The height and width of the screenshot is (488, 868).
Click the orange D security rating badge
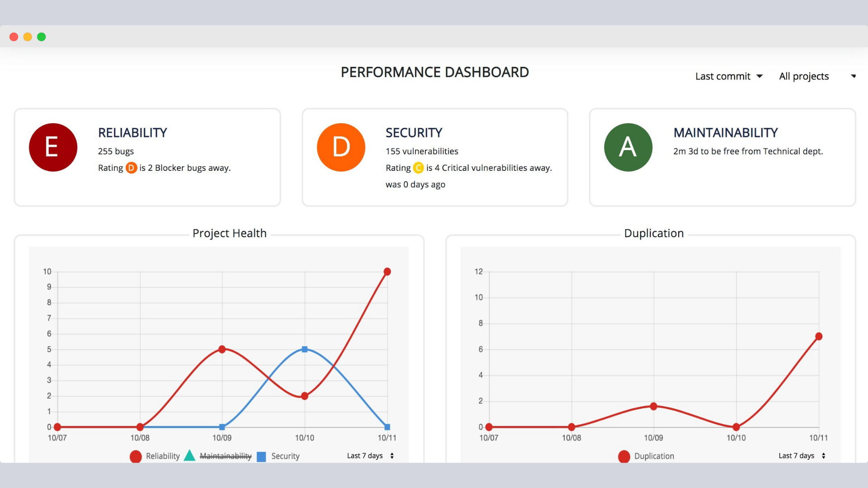[x=341, y=147]
